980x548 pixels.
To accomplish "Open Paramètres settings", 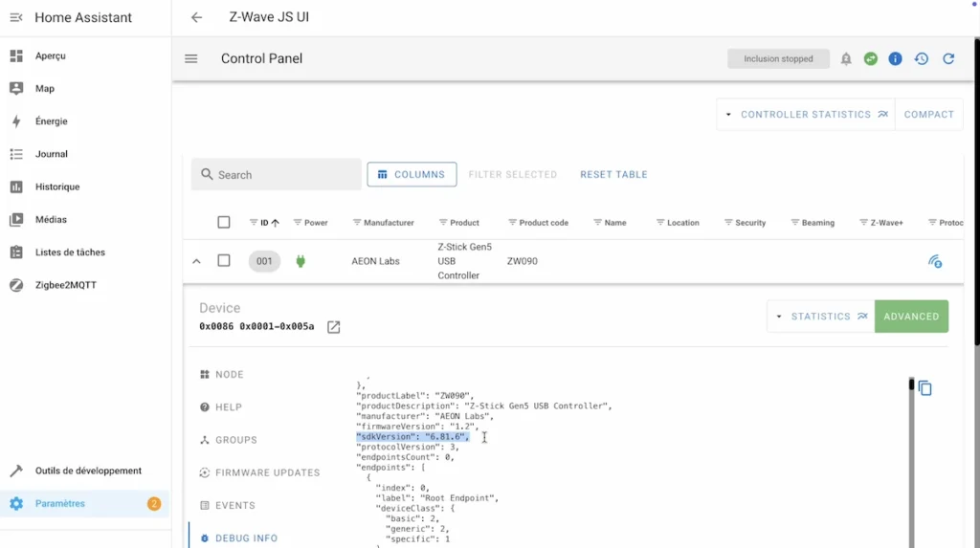I will point(85,504).
